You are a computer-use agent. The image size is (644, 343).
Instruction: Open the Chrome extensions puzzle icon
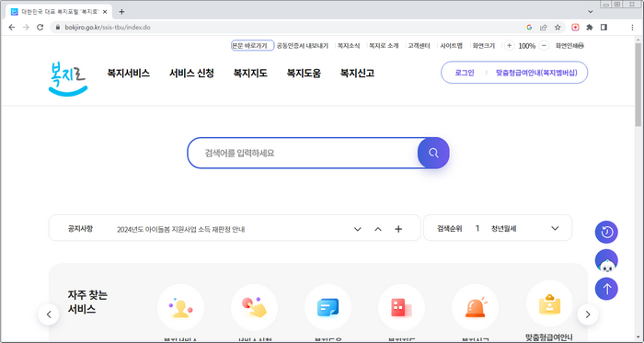(590, 27)
